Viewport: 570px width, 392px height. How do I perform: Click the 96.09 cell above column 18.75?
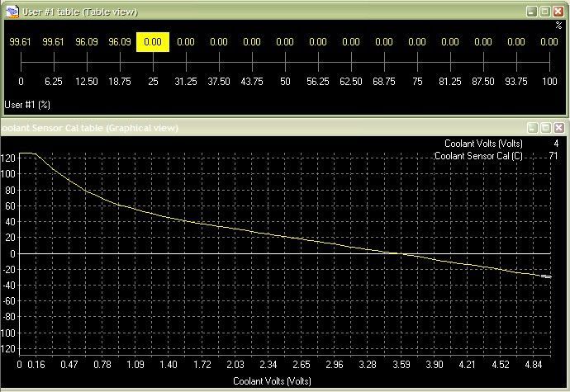[120, 42]
